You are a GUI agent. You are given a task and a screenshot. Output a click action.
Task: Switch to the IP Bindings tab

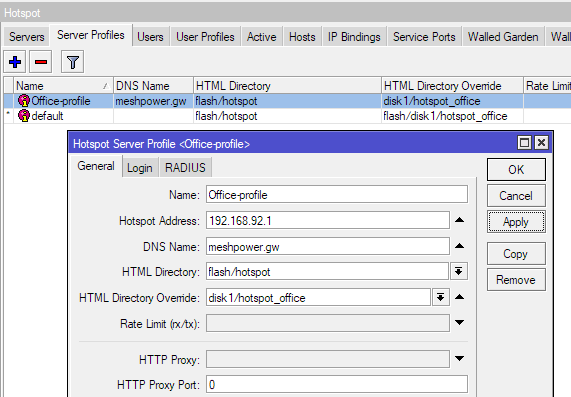(354, 37)
